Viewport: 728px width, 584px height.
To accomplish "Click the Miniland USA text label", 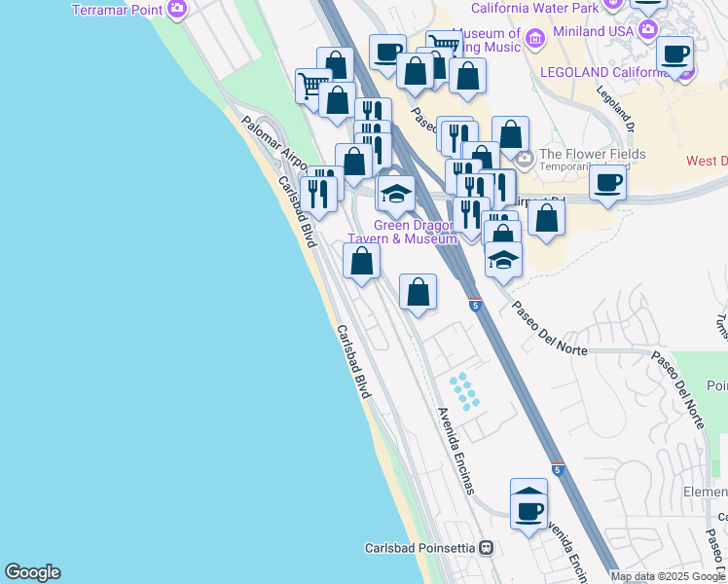I will point(594,31).
